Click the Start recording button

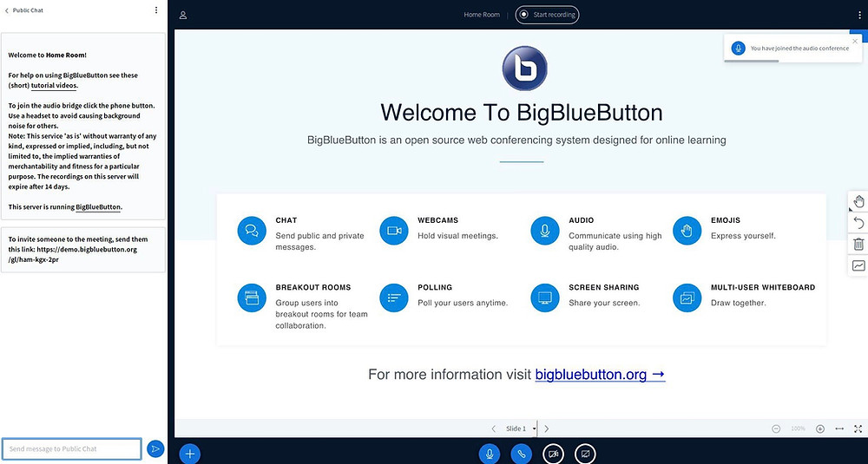[x=547, y=15]
